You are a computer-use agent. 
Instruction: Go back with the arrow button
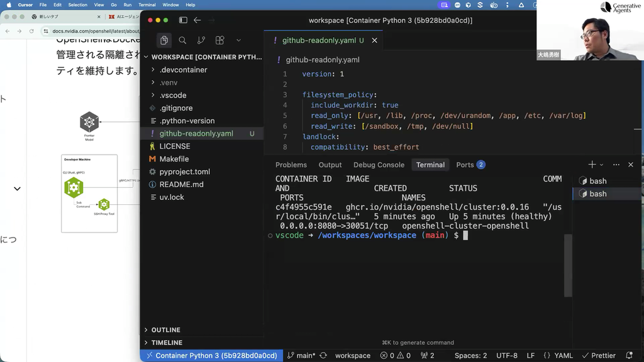[197, 20]
